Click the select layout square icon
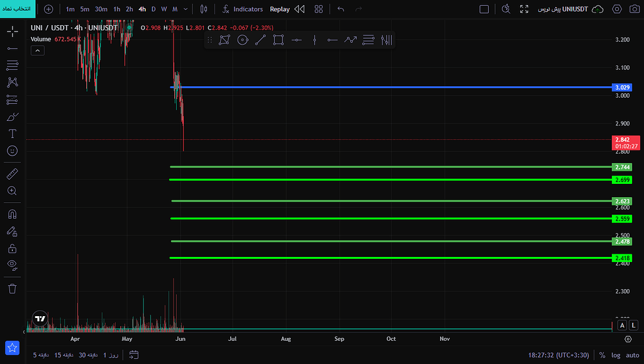Image resolution: width=644 pixels, height=364 pixels. 484,9
